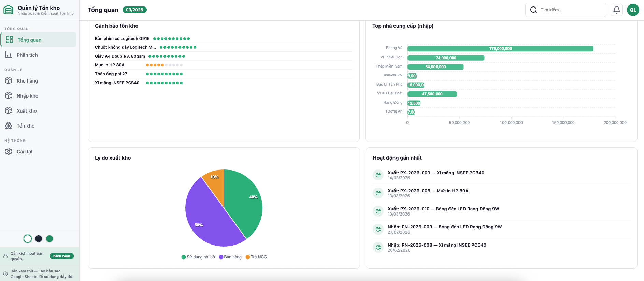Toggle the Trả NCC legend item
Screen dimensions: 644x281
click(256, 257)
